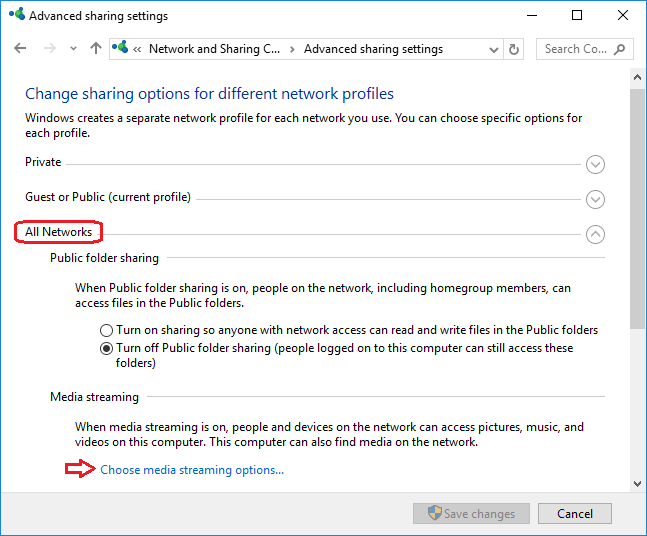Click the title bar network sharing icon
Screen dimensions: 647x536
click(17, 16)
